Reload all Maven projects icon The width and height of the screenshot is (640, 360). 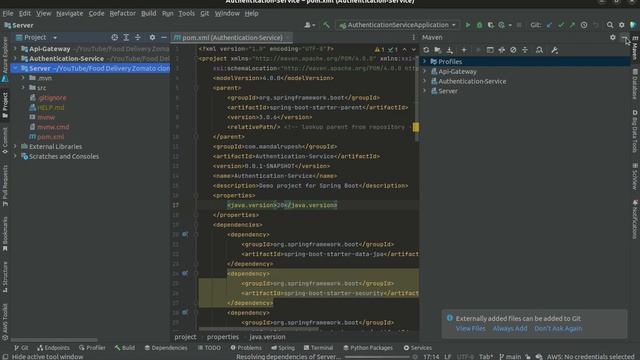coord(426,50)
